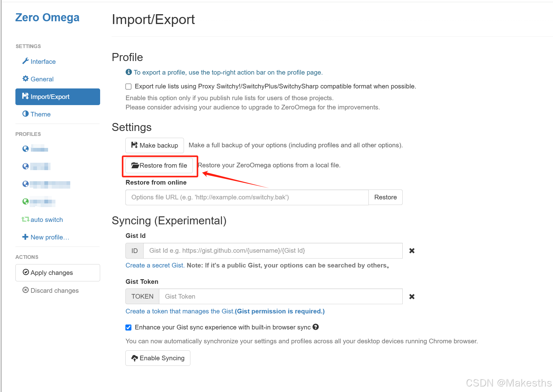553x392 pixels.
Task: Click the check-circle icon on Apply changes
Action: point(26,272)
